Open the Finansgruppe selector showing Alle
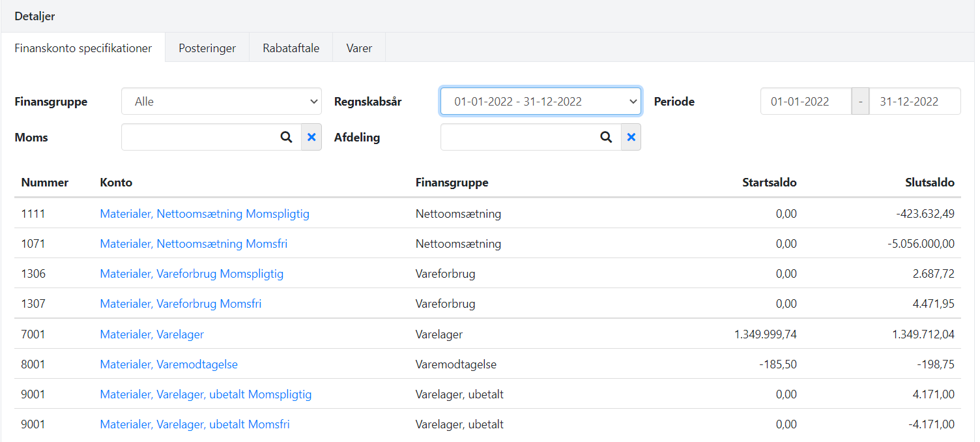The image size is (980, 442). tap(215, 101)
